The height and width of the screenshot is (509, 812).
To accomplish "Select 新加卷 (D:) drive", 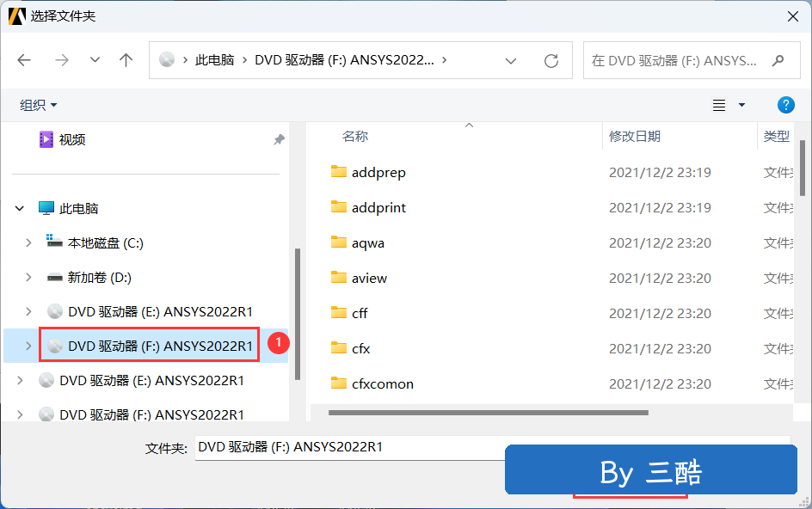I will 89,278.
